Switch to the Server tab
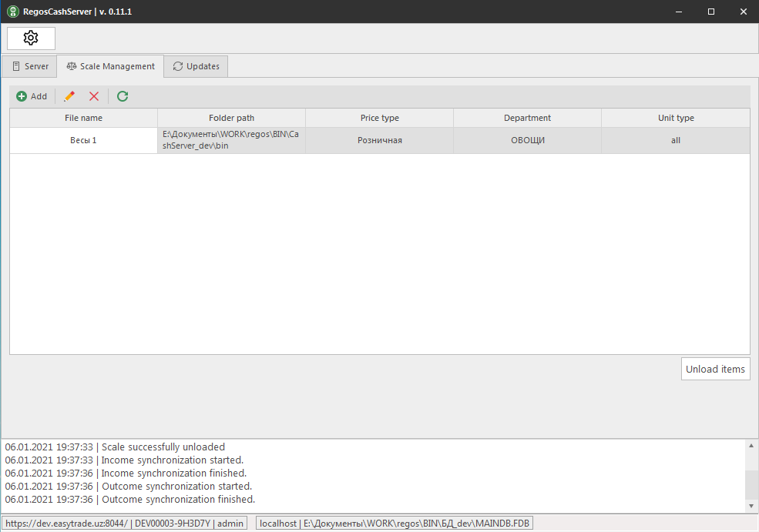The image size is (759, 532). 29,66
